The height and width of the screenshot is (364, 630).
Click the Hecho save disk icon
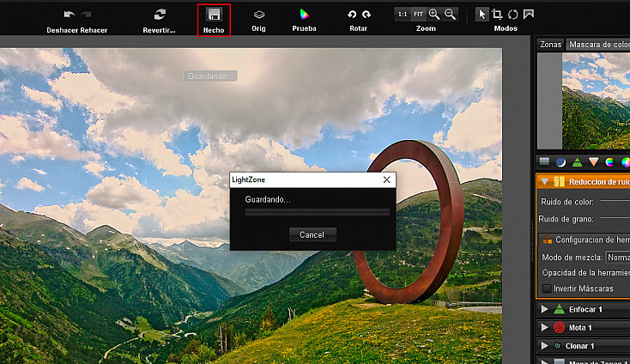(214, 15)
